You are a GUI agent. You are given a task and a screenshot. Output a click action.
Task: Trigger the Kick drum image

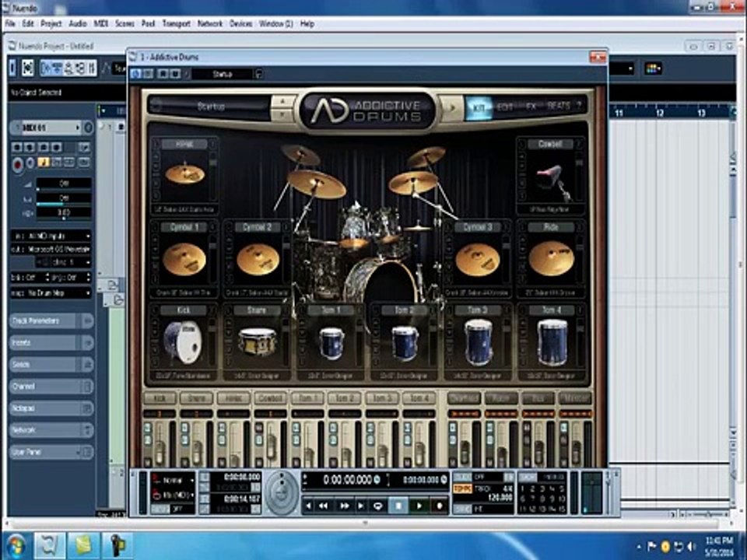[x=183, y=342]
